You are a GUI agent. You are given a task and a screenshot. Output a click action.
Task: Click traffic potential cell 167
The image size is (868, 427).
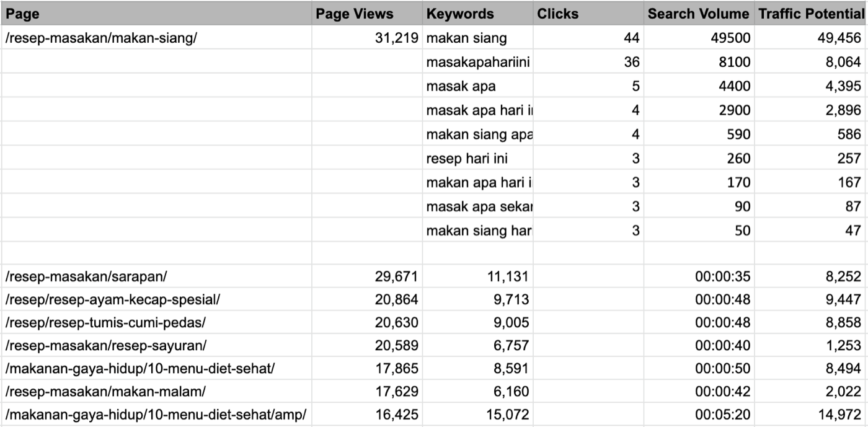(811, 182)
